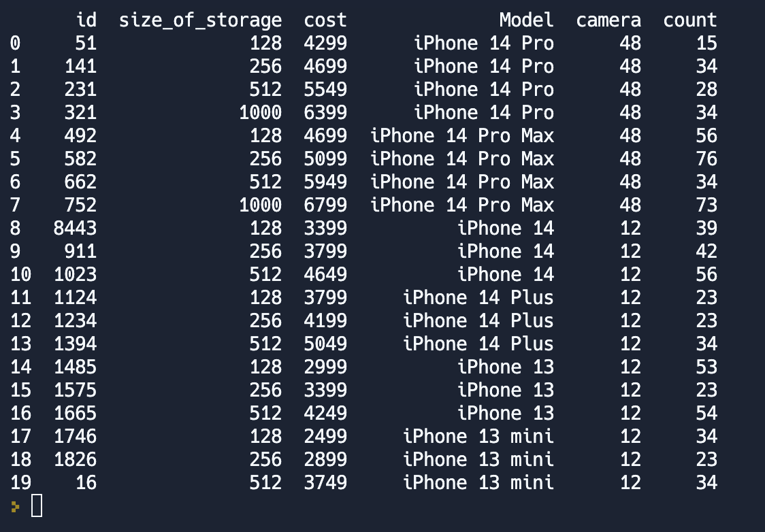The width and height of the screenshot is (765, 532).
Task: Click the cost column header
Action: 325,20
